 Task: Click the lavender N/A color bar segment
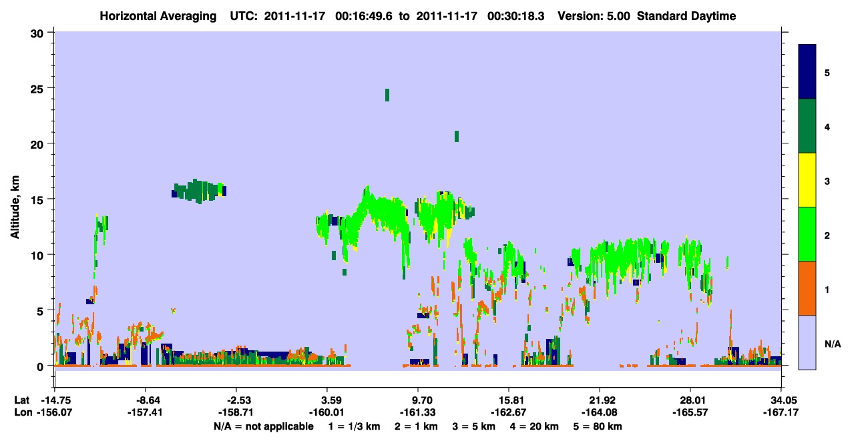click(x=807, y=342)
